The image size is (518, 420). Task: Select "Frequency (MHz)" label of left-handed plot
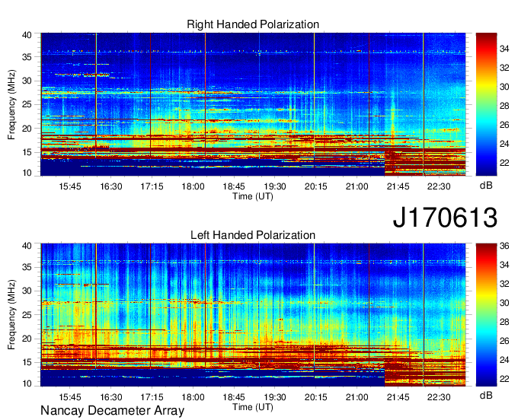11,315
